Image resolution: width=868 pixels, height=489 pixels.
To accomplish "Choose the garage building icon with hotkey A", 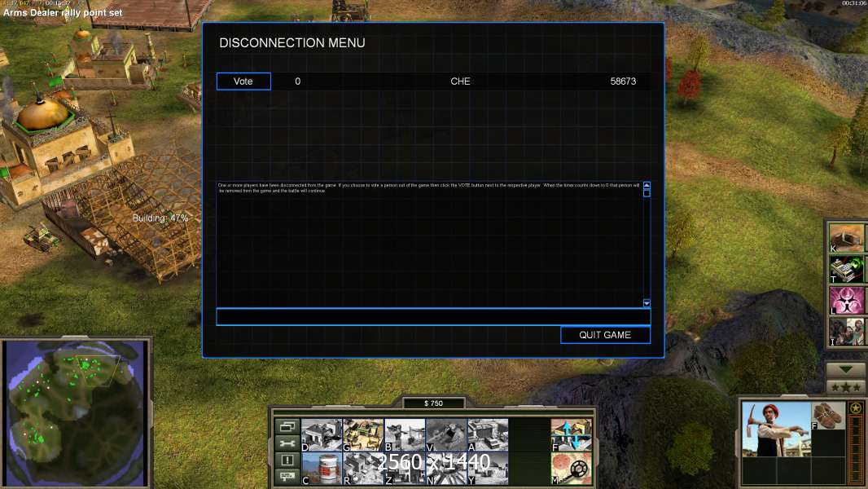I will (488, 434).
